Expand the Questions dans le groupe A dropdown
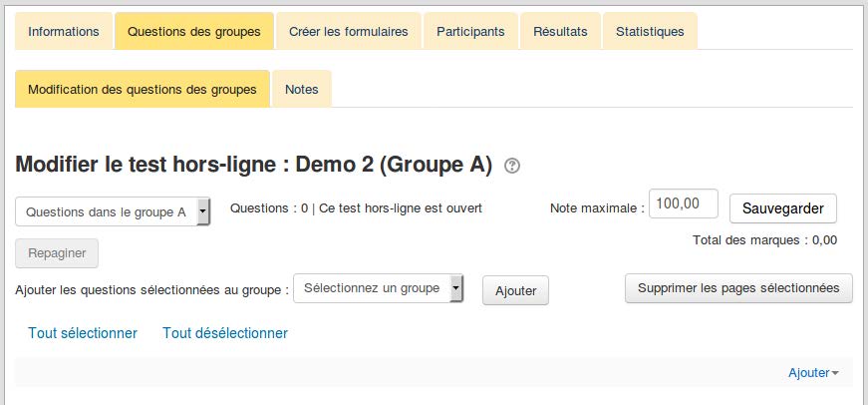The image size is (868, 405). [x=113, y=211]
